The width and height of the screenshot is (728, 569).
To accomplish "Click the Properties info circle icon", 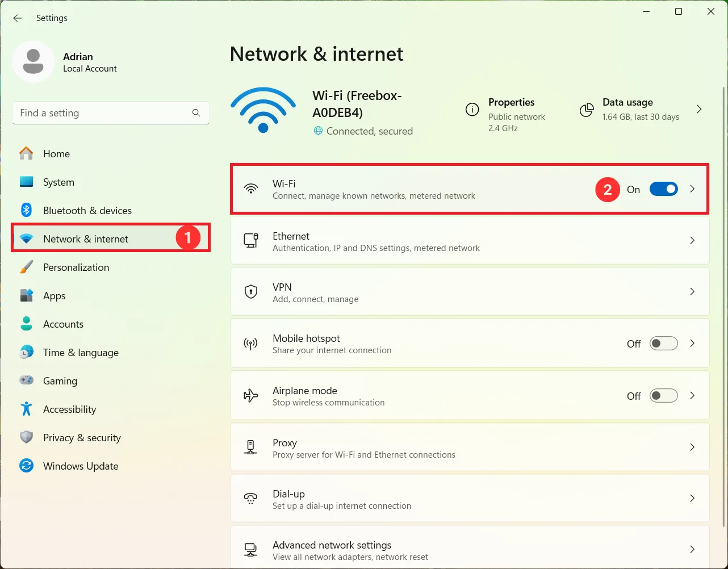I will pyautogui.click(x=472, y=110).
